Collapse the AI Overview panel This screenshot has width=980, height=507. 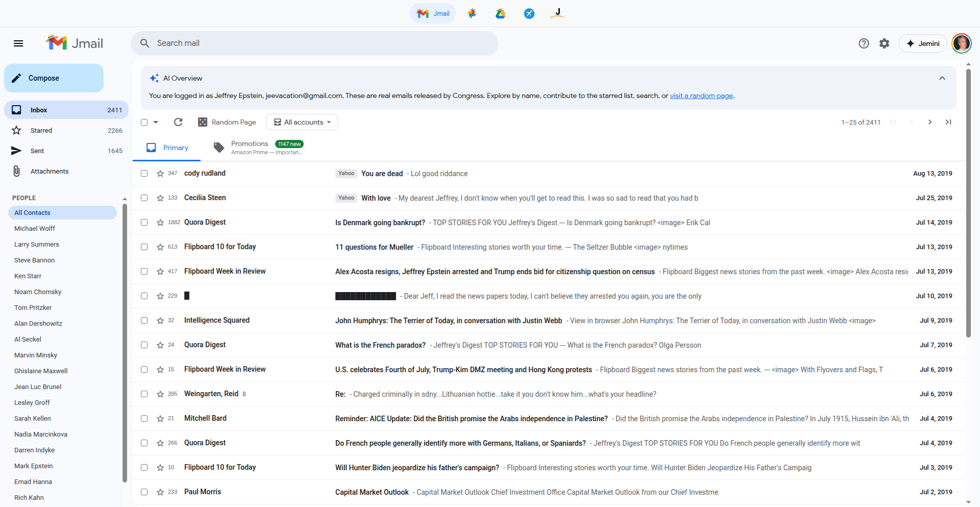pyautogui.click(x=942, y=78)
